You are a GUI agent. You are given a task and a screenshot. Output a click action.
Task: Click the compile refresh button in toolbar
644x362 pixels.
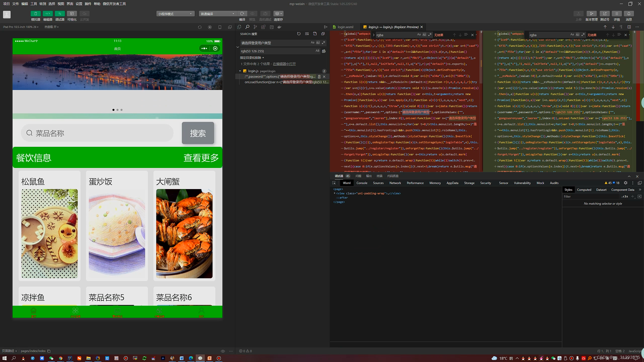pos(242,14)
